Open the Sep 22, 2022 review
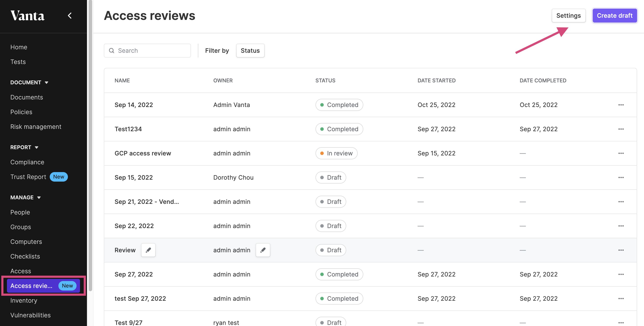The height and width of the screenshot is (326, 644). 134,226
